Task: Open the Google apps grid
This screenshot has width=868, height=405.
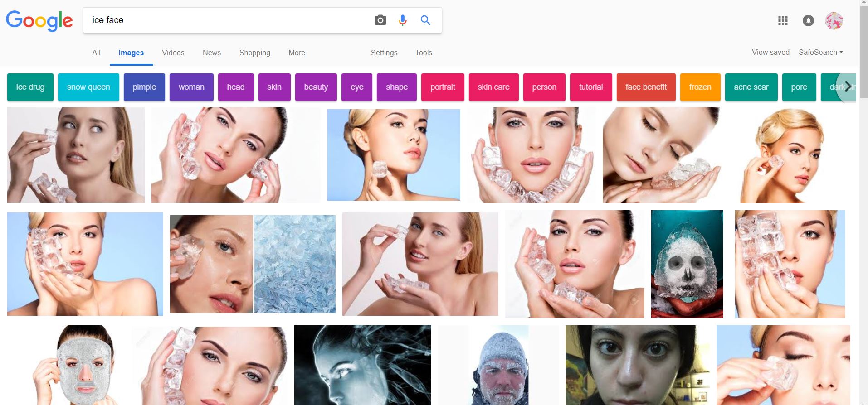Action: (x=783, y=20)
